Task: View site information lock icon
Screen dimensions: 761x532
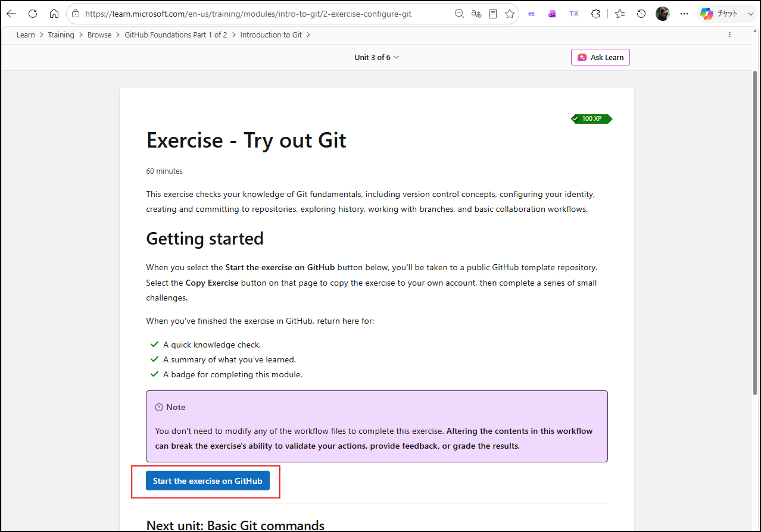Action: point(76,14)
